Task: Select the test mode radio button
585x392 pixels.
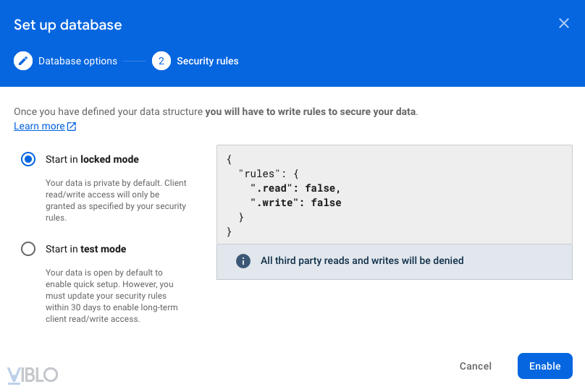Action: (28, 249)
